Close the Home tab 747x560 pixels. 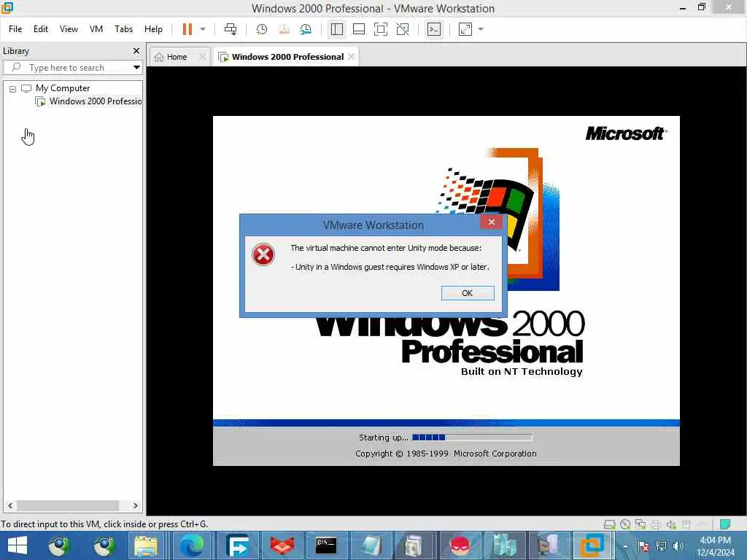[x=202, y=57]
